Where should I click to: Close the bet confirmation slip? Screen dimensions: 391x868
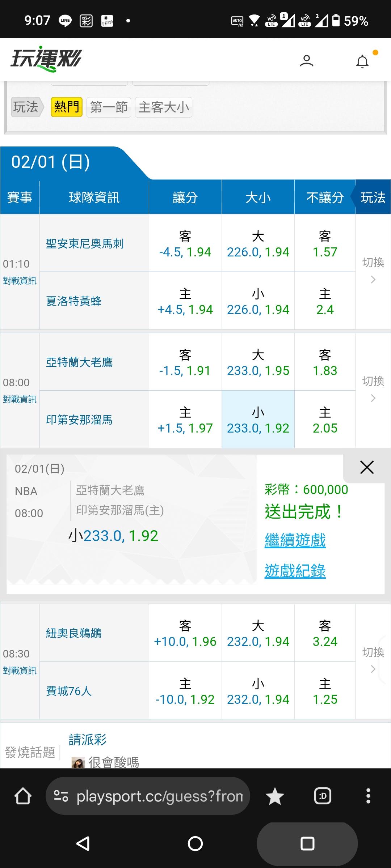367,467
